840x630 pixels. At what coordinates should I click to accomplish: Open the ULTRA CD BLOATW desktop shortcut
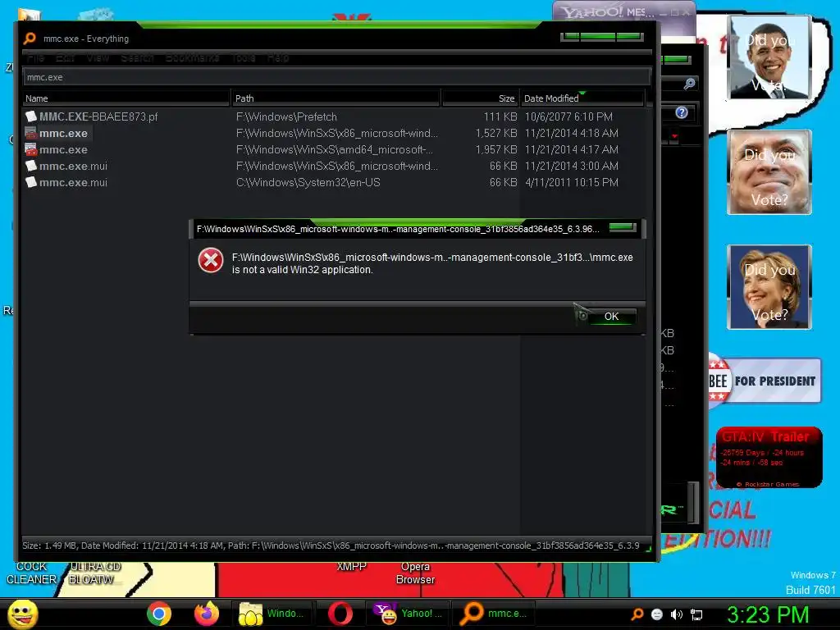[x=94, y=573]
